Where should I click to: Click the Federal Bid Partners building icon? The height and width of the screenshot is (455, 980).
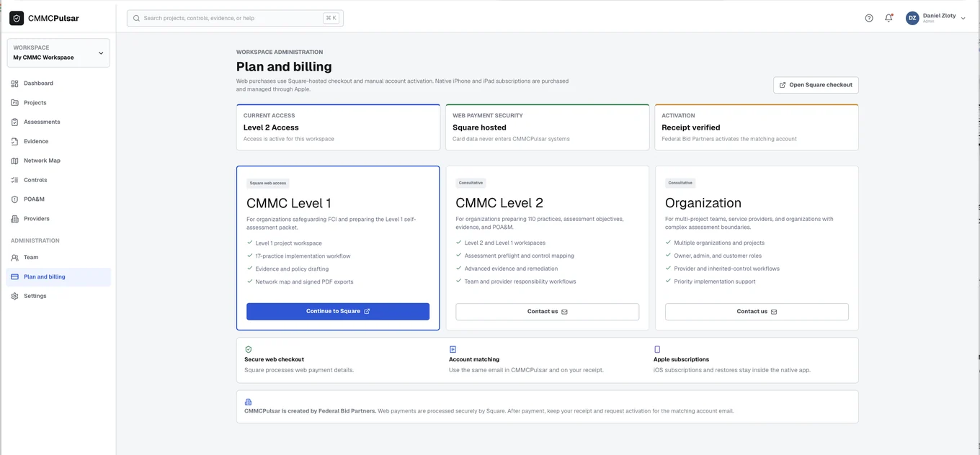[249, 402]
